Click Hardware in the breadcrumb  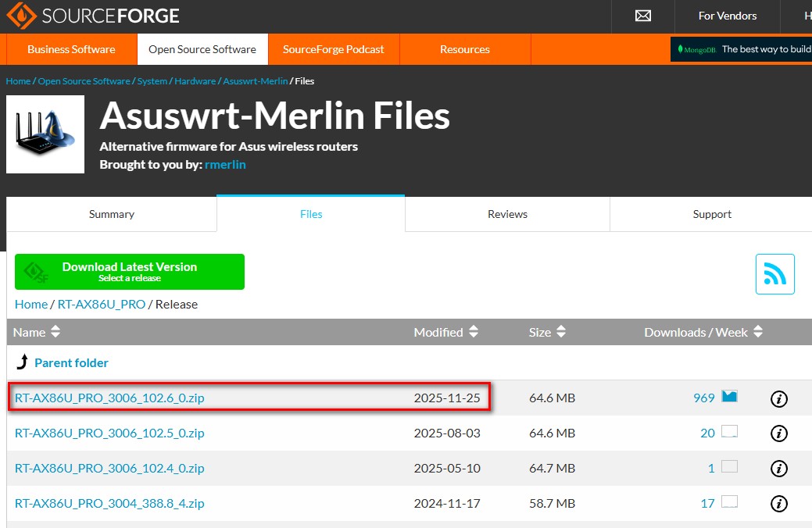click(195, 81)
